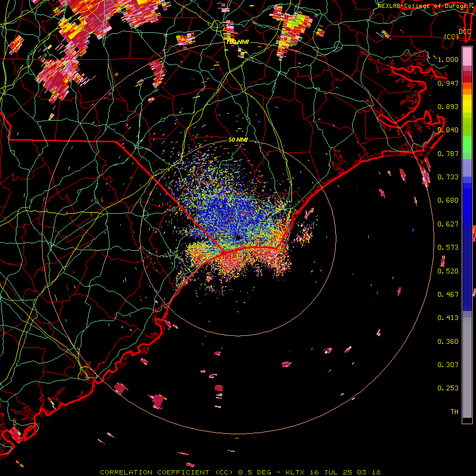The height and width of the screenshot is (476, 476).
Task: Click the 100 NMI range ring label
Action: point(237,42)
